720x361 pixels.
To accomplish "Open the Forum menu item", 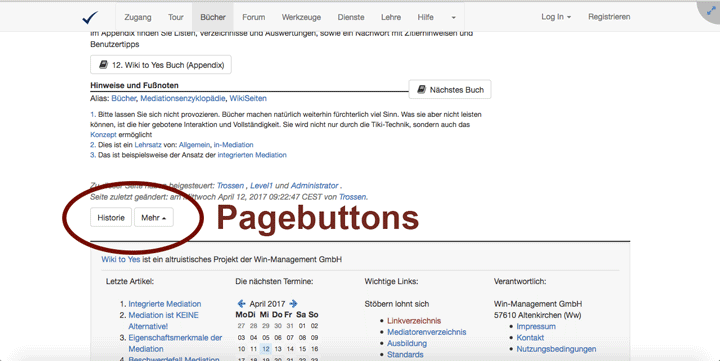I will [x=253, y=17].
